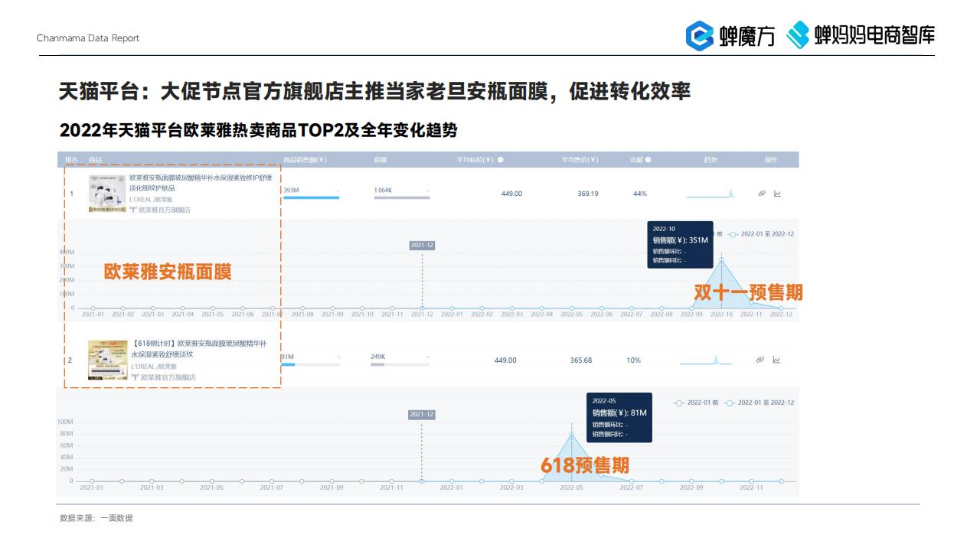980x551 pixels.
Task: Sort by the 平均售价(¥) column header
Action: coord(580,160)
